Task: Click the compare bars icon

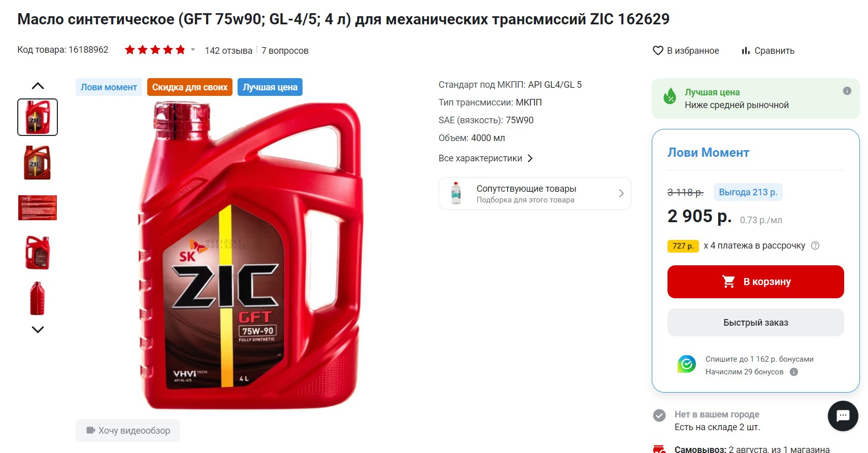Action: click(746, 51)
